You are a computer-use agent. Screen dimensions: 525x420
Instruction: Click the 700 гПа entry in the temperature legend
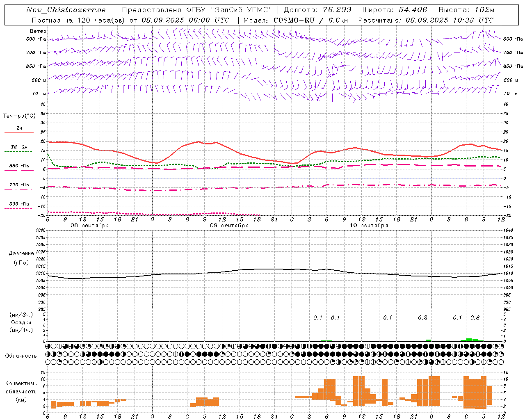[x=19, y=185]
